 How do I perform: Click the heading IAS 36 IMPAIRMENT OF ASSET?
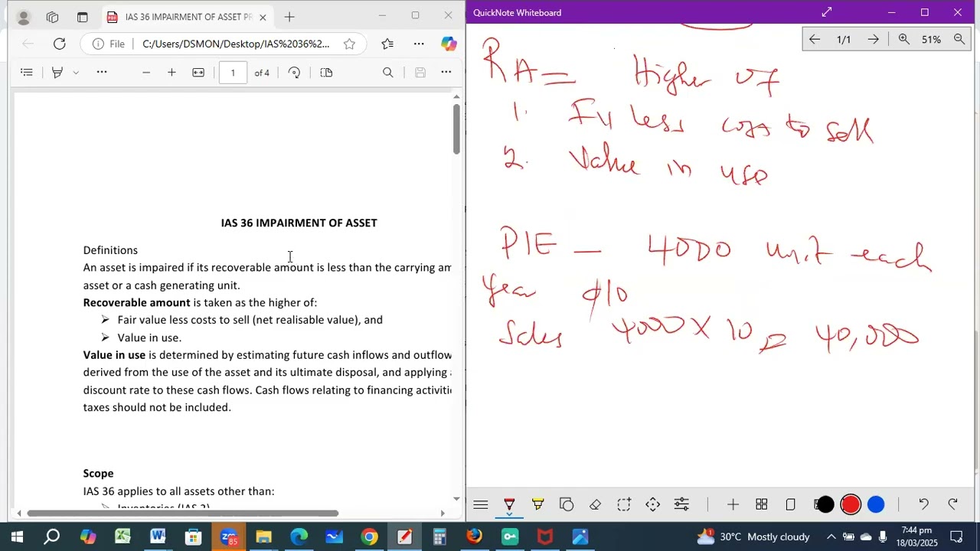[x=299, y=223]
